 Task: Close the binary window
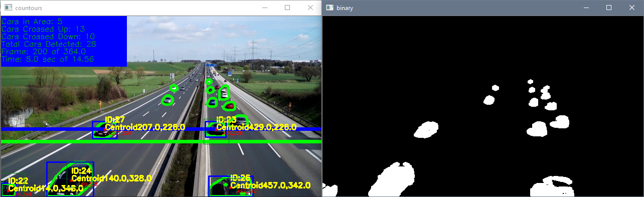[632, 8]
